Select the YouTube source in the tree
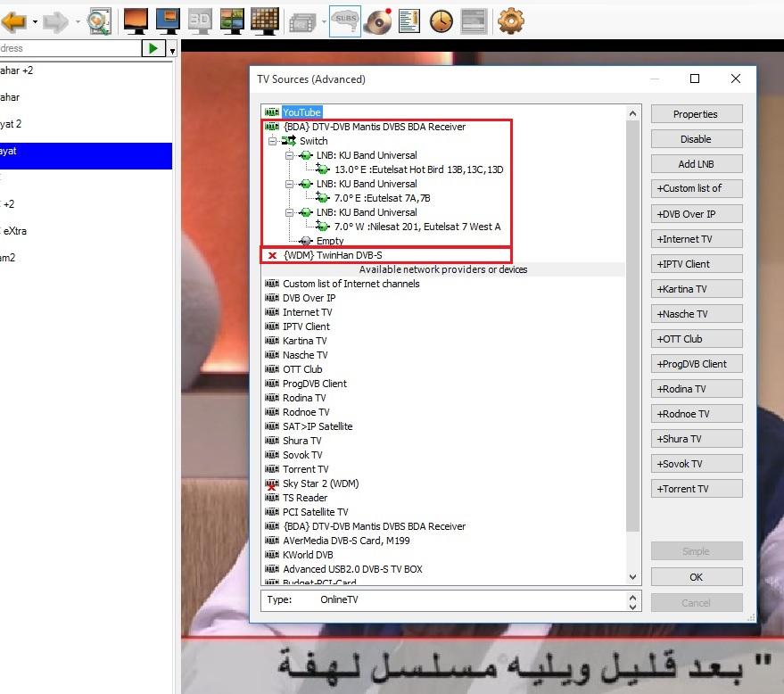784x694 pixels. 301,112
